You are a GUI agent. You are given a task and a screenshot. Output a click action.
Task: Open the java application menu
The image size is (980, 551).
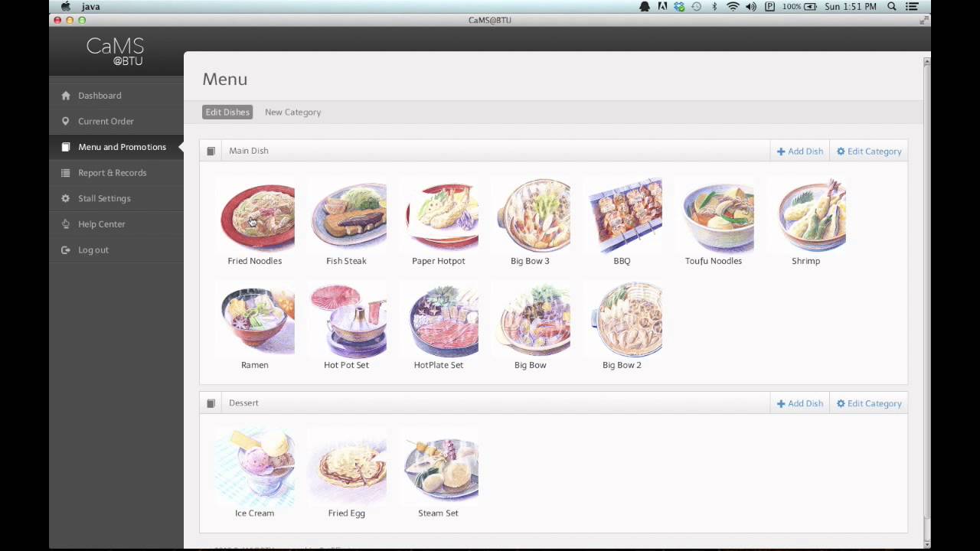click(x=90, y=6)
